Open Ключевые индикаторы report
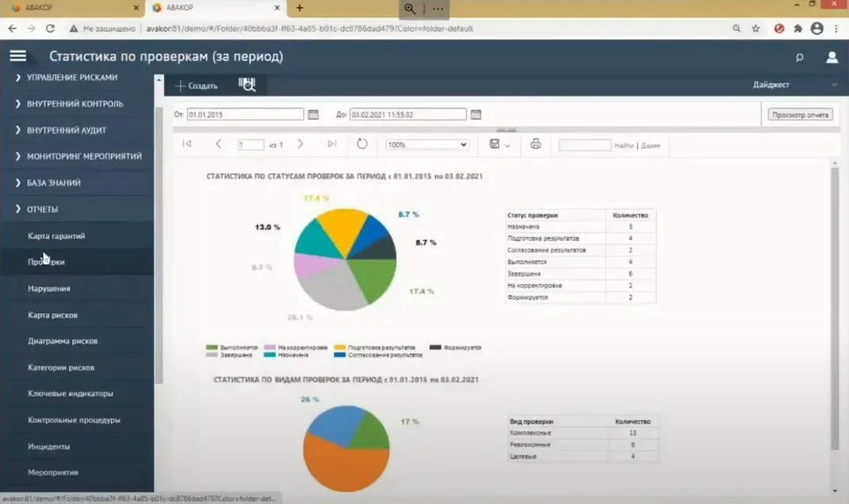 pyautogui.click(x=70, y=394)
